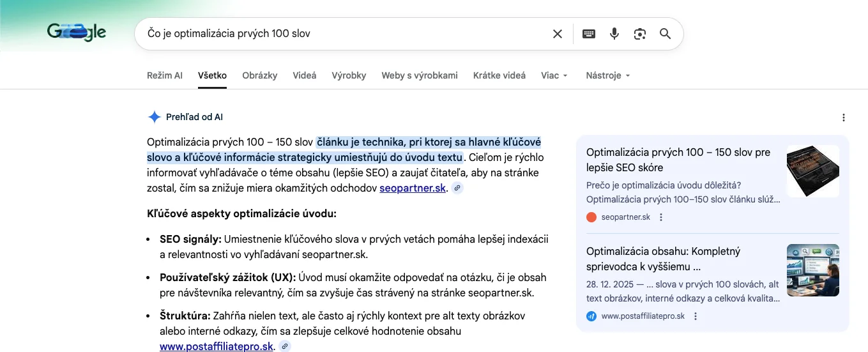Click the Google logo
This screenshot has height=352, width=868.
pos(77,33)
